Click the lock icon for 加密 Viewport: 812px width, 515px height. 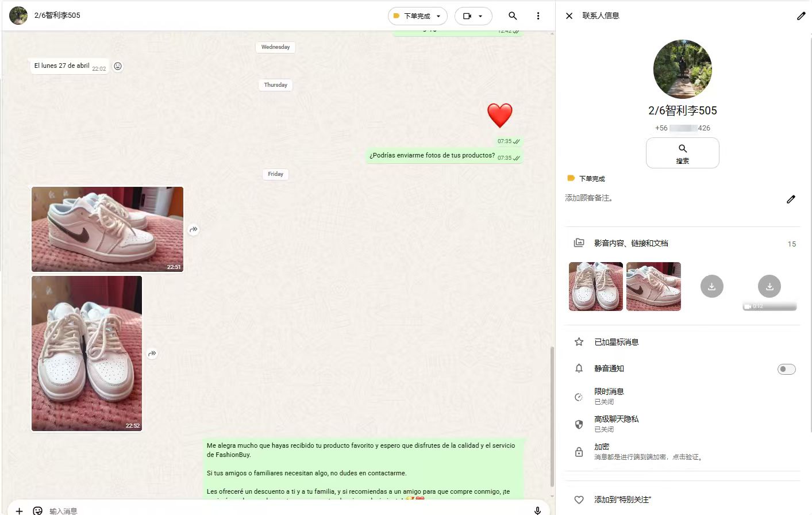tap(579, 452)
